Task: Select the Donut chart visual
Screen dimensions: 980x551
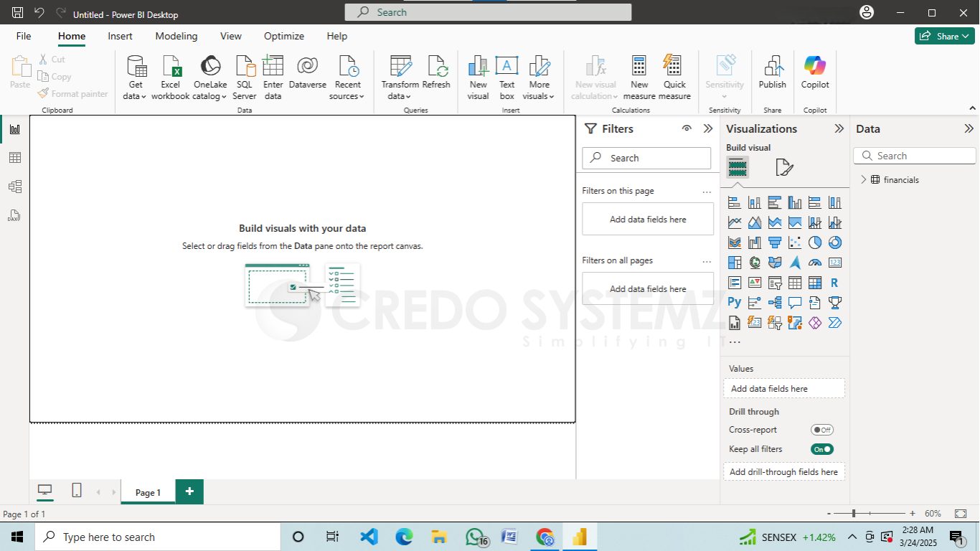Action: point(835,242)
